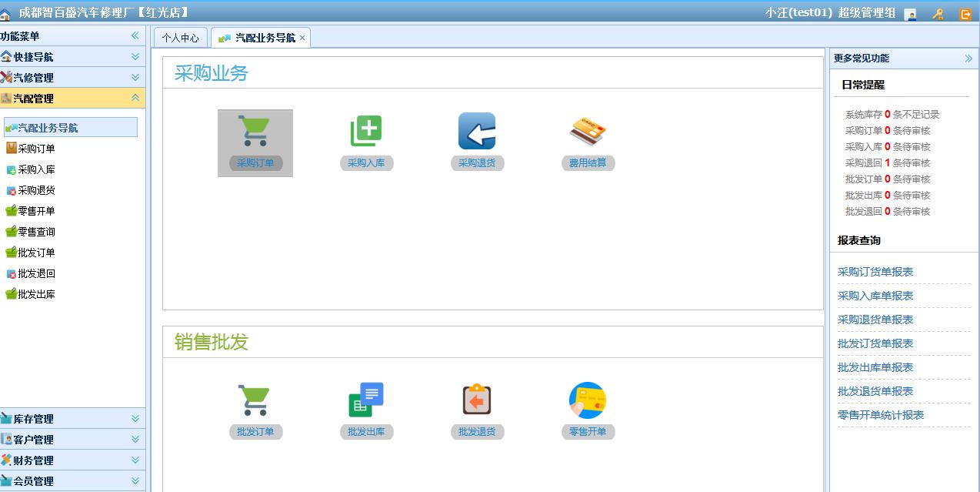The height and width of the screenshot is (492, 980).
Task: Click the 销售批发 section heading
Action: tap(212, 342)
